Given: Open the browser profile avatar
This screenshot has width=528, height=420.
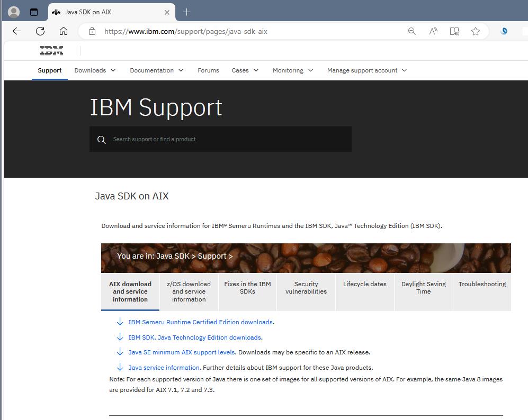Looking at the screenshot, I should click(x=14, y=12).
